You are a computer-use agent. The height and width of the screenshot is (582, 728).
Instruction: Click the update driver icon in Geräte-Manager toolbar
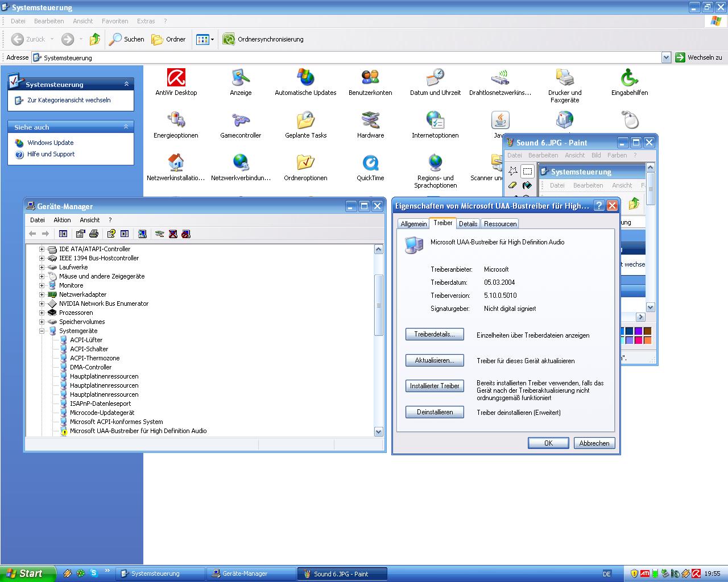pos(160,234)
